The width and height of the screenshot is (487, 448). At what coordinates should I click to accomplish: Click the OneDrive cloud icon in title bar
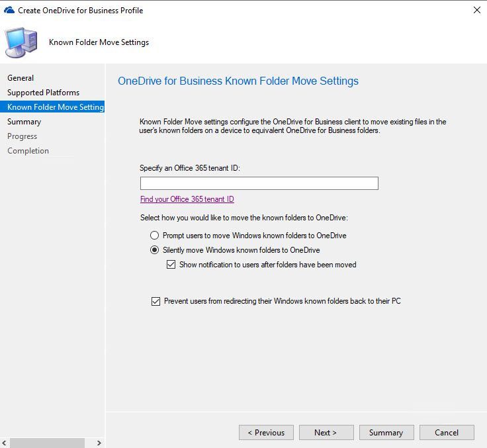click(9, 10)
